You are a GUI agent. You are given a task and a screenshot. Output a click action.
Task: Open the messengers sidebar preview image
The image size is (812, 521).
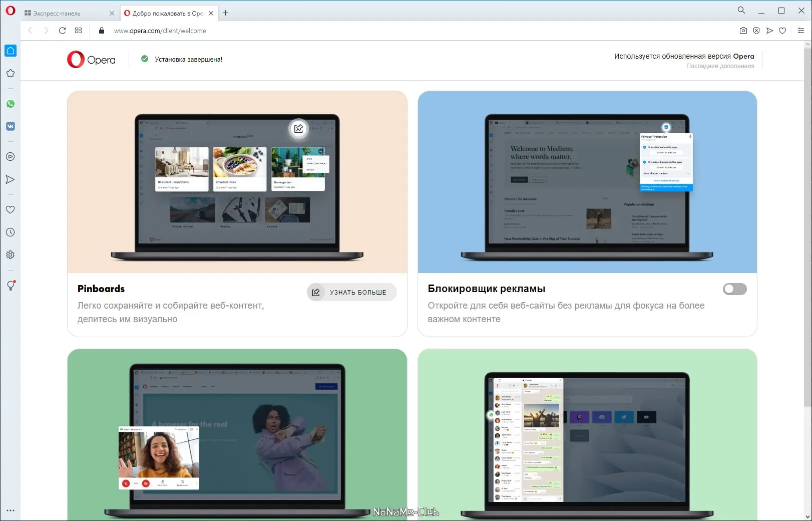[x=587, y=435]
